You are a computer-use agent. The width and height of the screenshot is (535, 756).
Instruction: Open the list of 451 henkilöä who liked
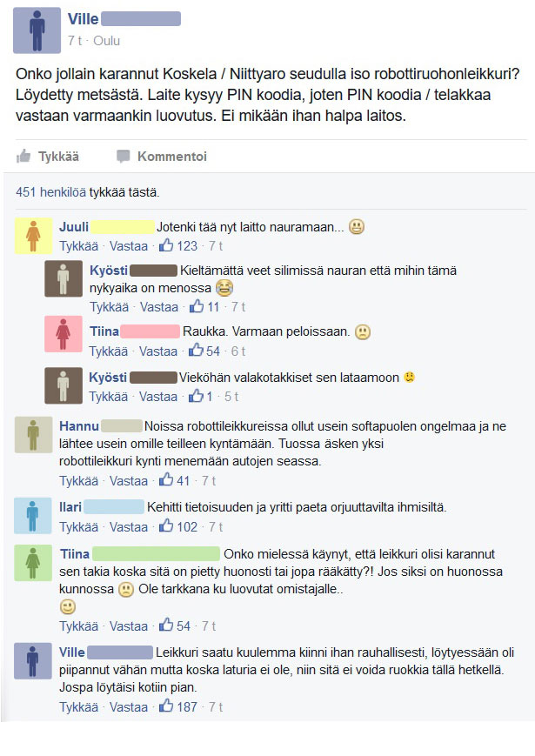pos(51,192)
